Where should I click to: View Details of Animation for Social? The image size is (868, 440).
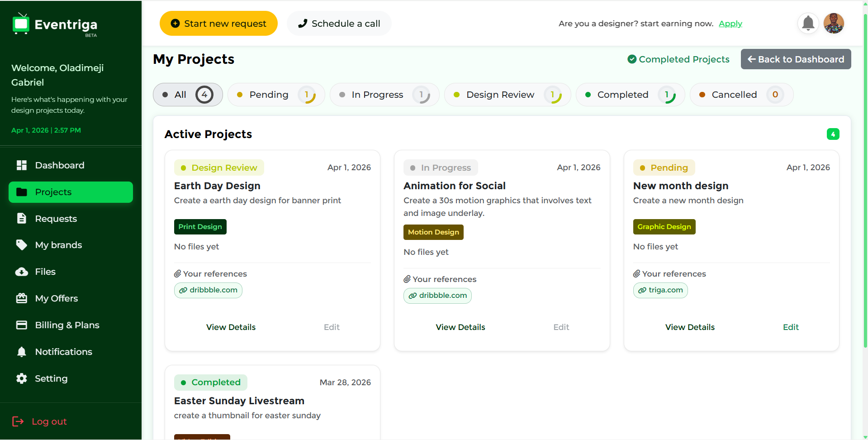[x=460, y=327]
